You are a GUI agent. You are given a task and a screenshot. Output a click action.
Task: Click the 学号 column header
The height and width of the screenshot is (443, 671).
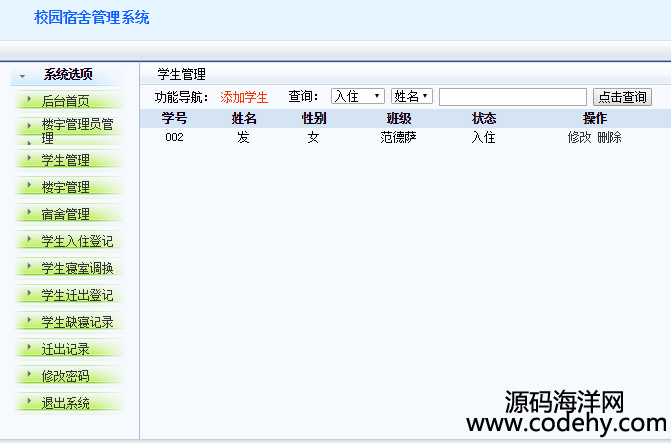(174, 118)
